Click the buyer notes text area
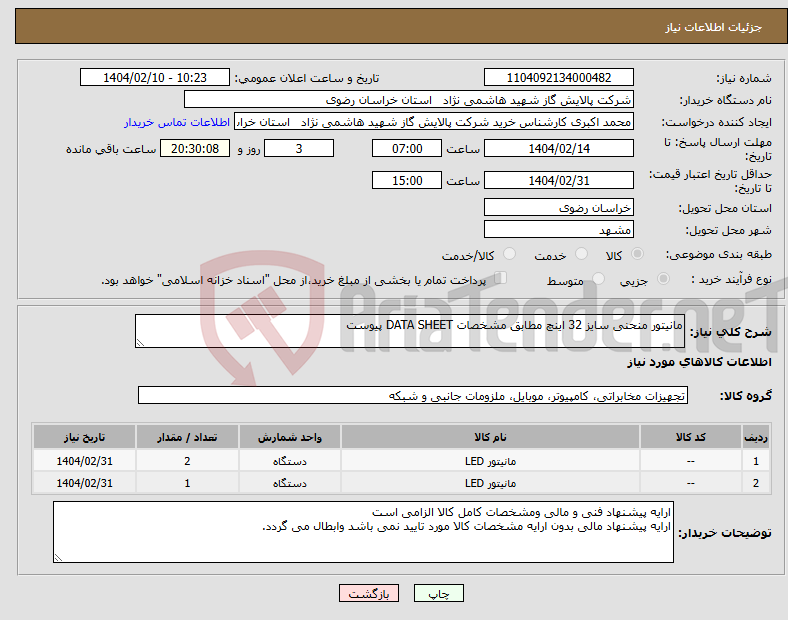This screenshot has height=620, width=788. [363, 532]
